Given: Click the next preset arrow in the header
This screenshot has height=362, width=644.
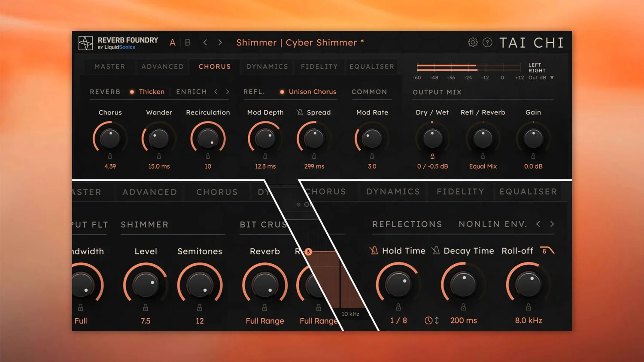Looking at the screenshot, I should 220,42.
